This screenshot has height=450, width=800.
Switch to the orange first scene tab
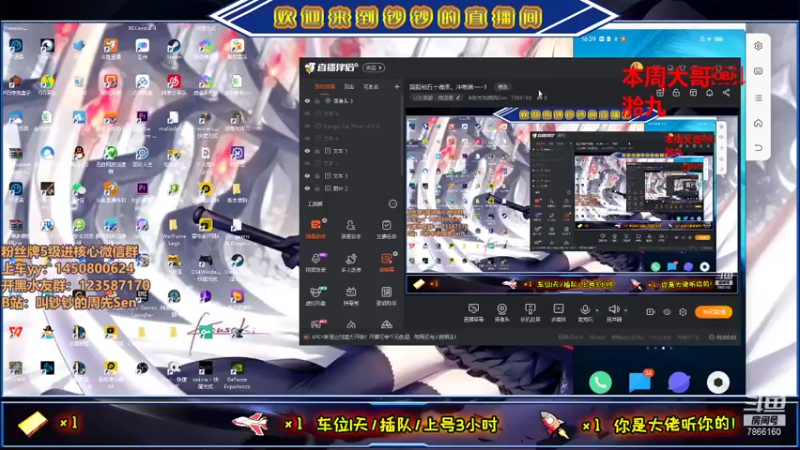coord(324,87)
